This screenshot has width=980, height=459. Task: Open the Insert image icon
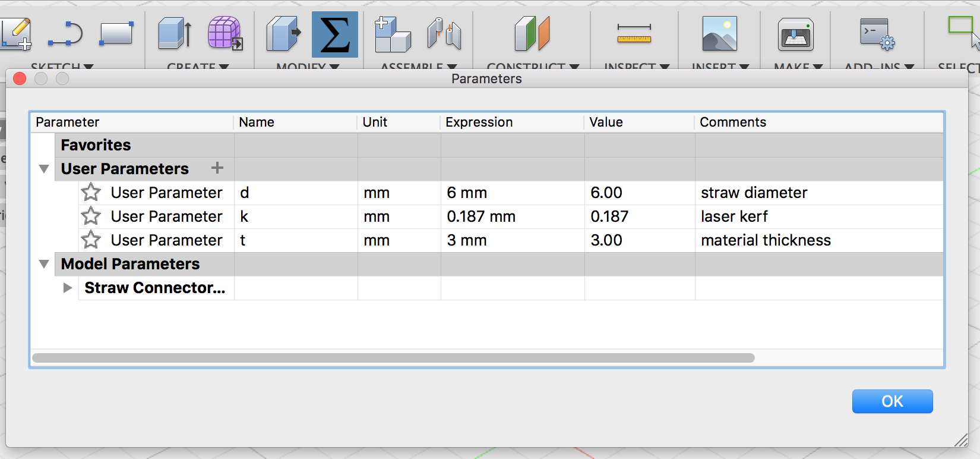tap(719, 34)
